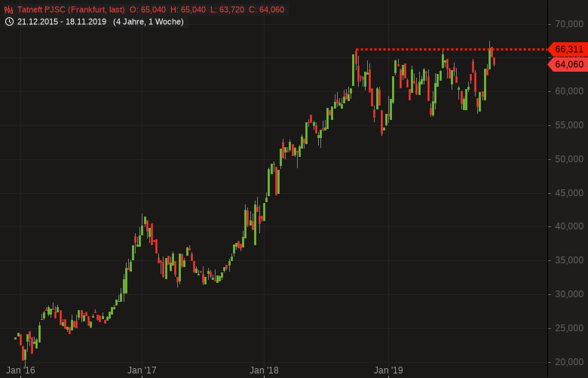The width and height of the screenshot is (588, 378).
Task: Click the 40,000 price axis label
Action: [x=569, y=226]
